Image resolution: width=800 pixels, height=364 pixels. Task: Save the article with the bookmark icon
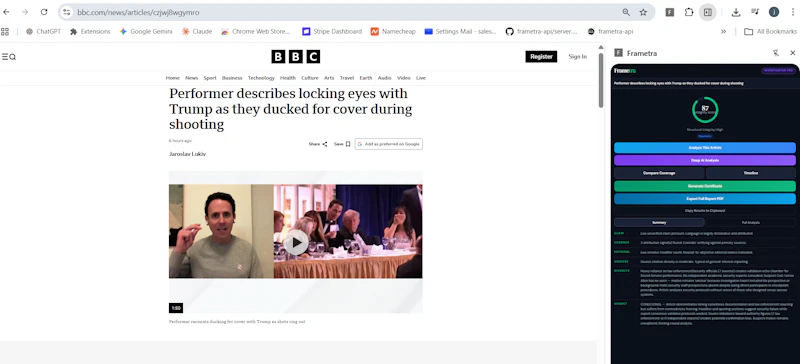coord(342,144)
